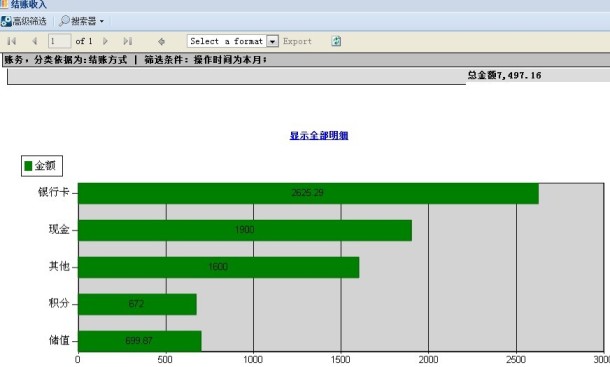
Task: Go to the previous report page
Action: pos(35,41)
